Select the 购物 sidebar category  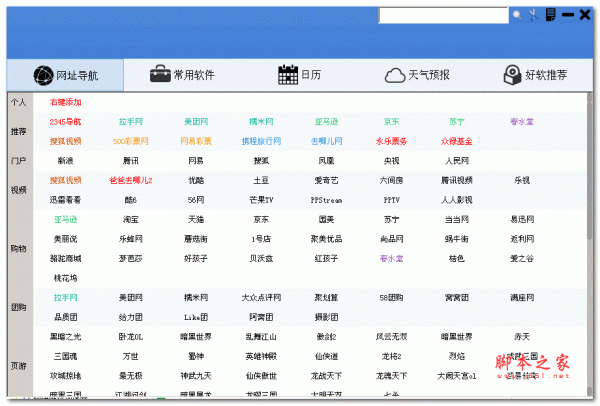[18, 249]
